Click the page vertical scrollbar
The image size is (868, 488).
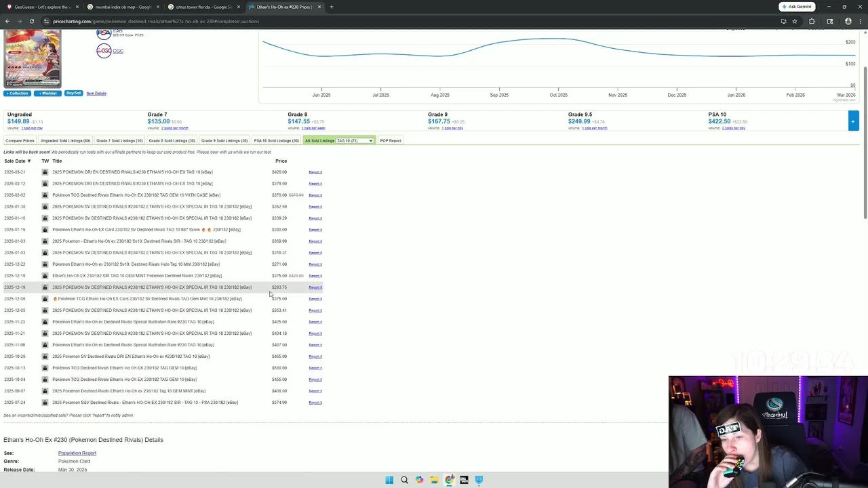point(865,142)
